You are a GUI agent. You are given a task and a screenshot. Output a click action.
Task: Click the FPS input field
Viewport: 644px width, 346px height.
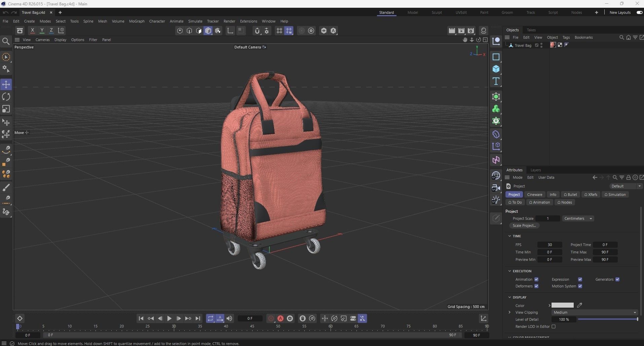point(550,245)
